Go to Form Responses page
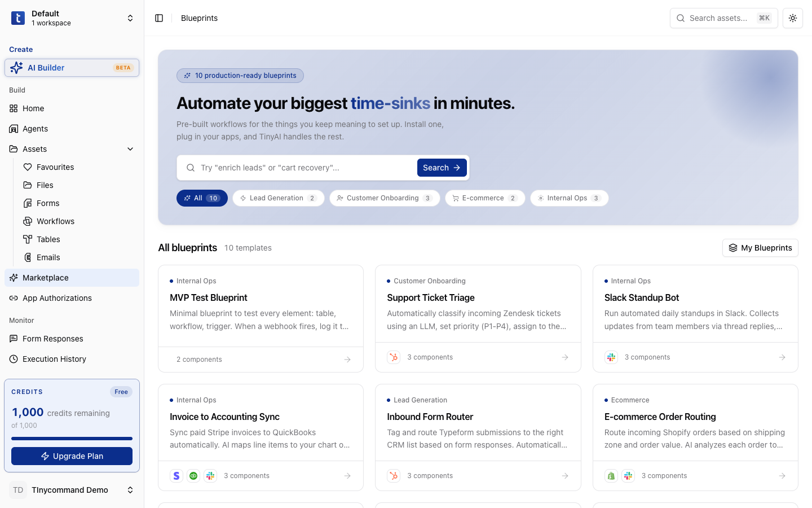The height and width of the screenshot is (508, 812). pyautogui.click(x=72, y=339)
